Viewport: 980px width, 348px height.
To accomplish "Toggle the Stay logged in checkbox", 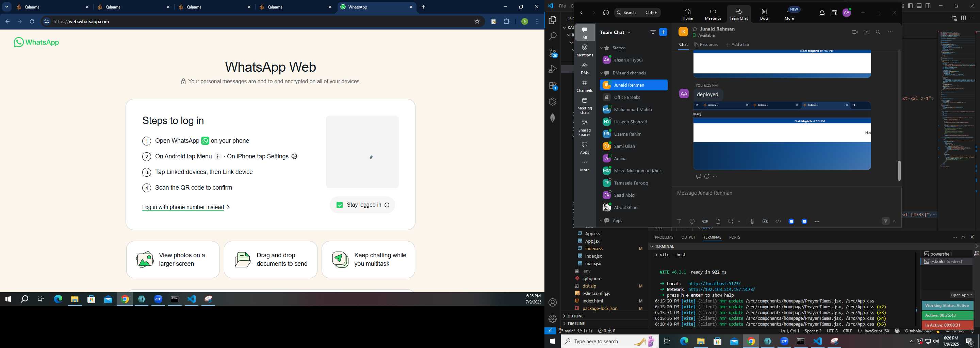I will tap(340, 205).
